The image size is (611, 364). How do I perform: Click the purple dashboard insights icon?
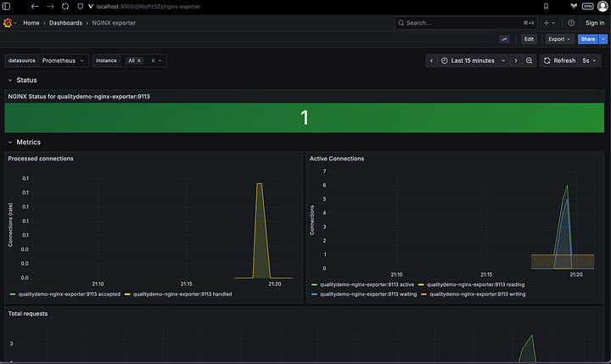pyautogui.click(x=504, y=39)
